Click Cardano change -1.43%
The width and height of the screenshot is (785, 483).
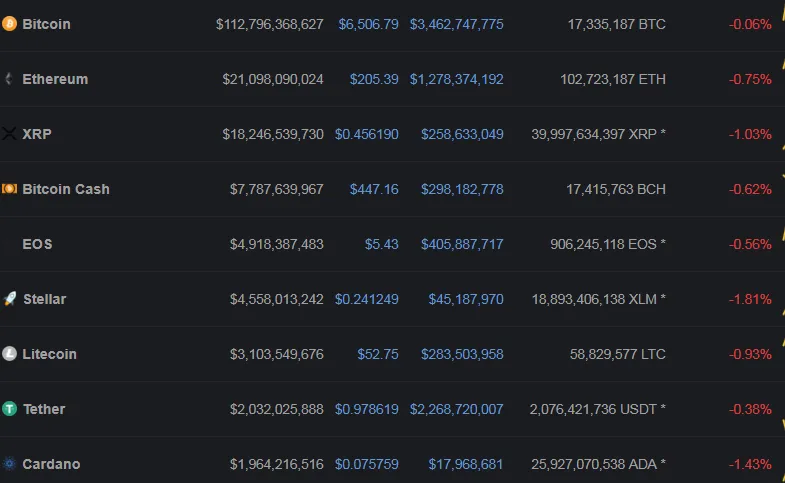pyautogui.click(x=750, y=464)
